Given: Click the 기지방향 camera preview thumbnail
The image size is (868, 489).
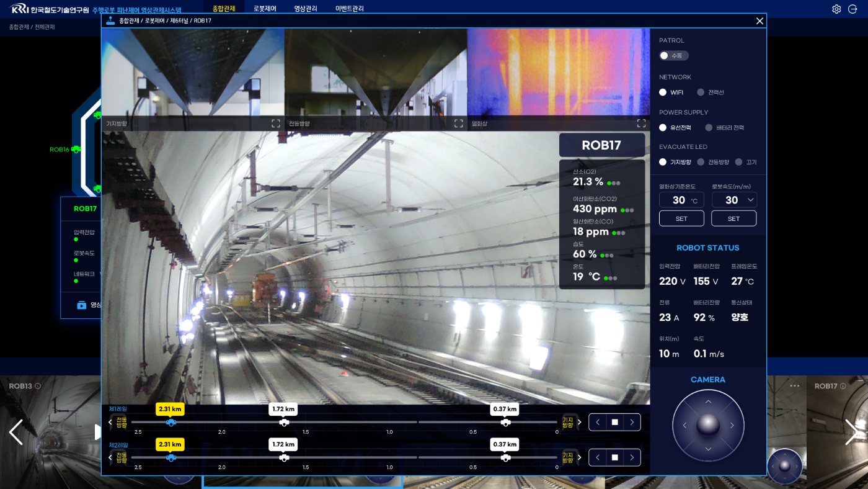Looking at the screenshot, I should pyautogui.click(x=193, y=79).
